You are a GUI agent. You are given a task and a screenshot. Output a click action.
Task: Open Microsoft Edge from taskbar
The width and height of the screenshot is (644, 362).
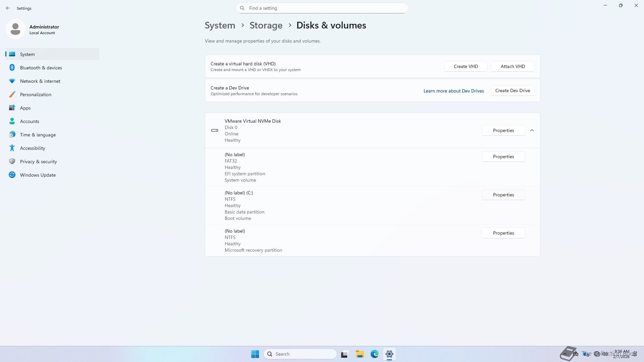pos(374,354)
